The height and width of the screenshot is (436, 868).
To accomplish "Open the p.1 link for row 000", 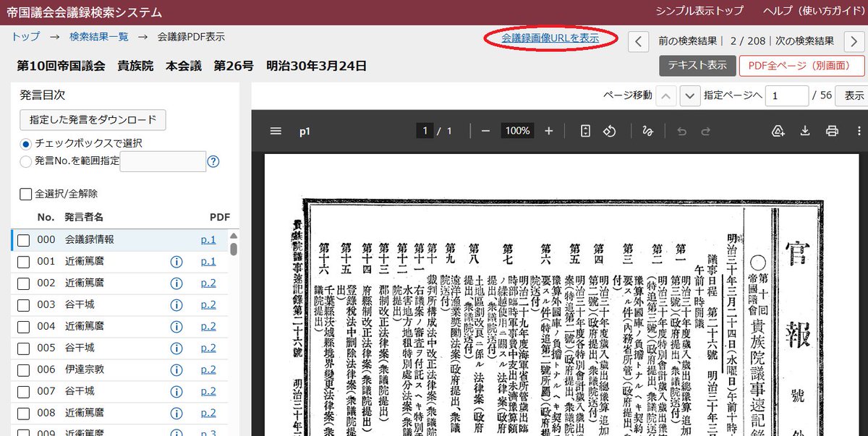I will tap(208, 239).
